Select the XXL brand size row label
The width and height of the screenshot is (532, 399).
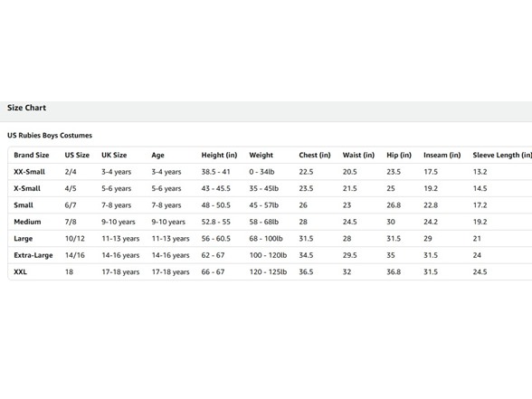[x=20, y=271]
